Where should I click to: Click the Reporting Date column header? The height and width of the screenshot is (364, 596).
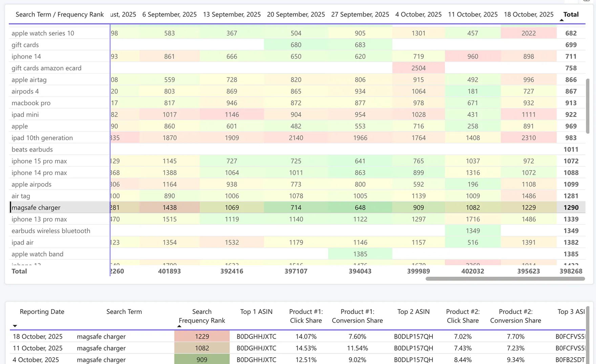point(42,312)
